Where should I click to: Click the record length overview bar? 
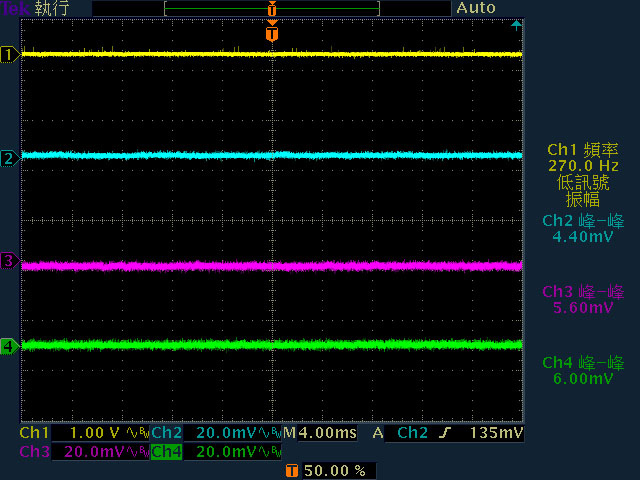pyautogui.click(x=272, y=9)
